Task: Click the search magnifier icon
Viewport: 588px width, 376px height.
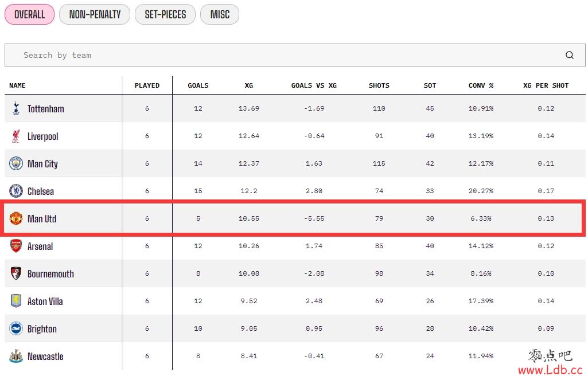Action: [x=569, y=55]
